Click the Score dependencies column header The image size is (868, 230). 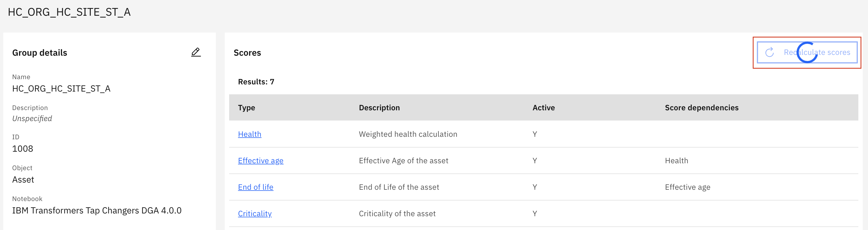pos(701,108)
